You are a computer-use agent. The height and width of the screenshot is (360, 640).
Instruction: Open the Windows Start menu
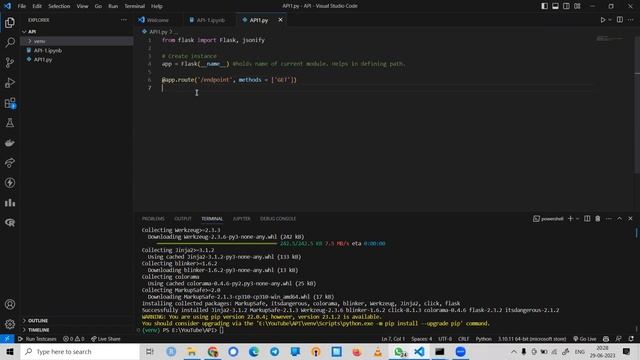pyautogui.click(x=10, y=352)
